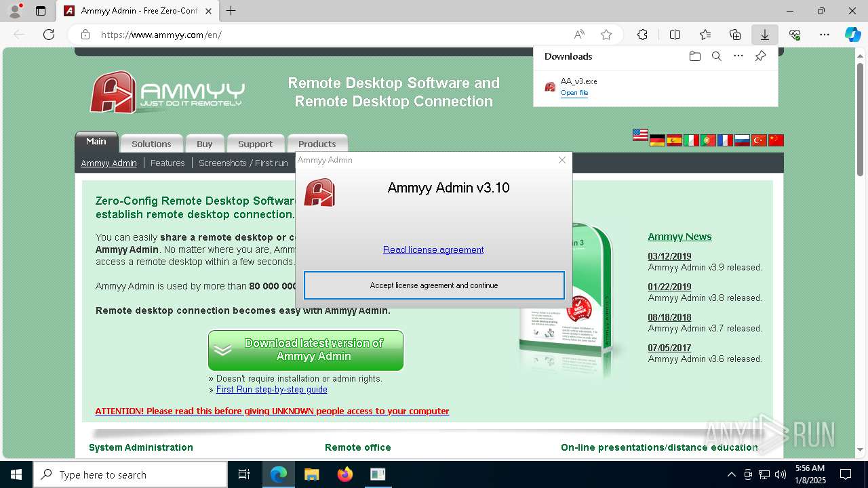The image size is (868, 488).
Task: Open the 07/05/2017 news entry
Action: click(669, 348)
